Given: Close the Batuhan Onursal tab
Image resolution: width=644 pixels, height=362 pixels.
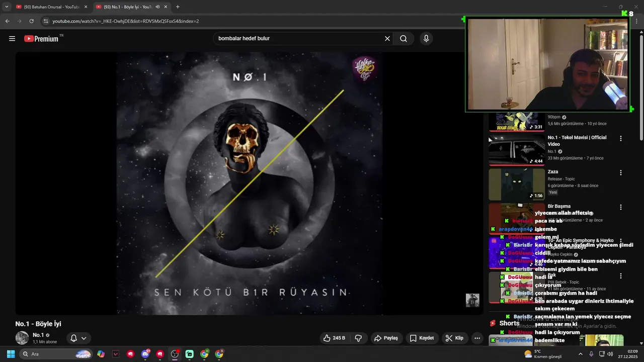Looking at the screenshot, I should [86, 7].
